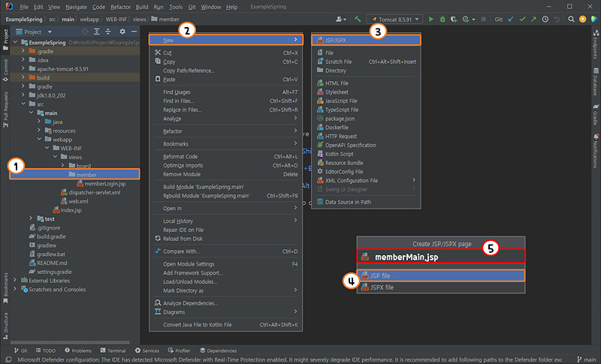The image size is (601, 364).
Task: Show Git history clock icon
Action: pyautogui.click(x=545, y=19)
